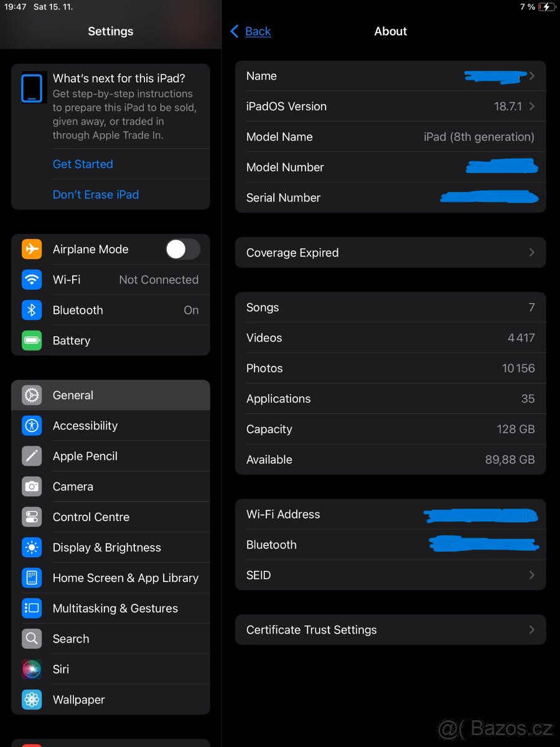The width and height of the screenshot is (560, 747).
Task: Select the Accessibility icon
Action: click(x=32, y=425)
